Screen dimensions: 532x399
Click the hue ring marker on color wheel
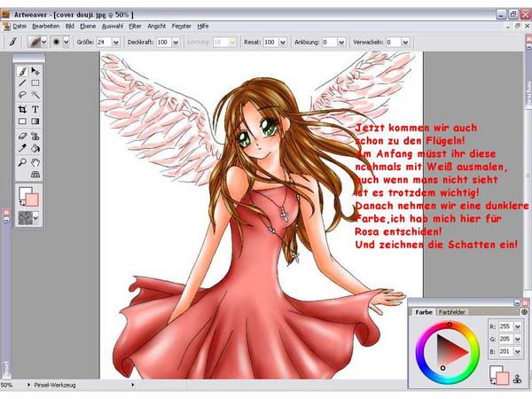click(x=450, y=325)
